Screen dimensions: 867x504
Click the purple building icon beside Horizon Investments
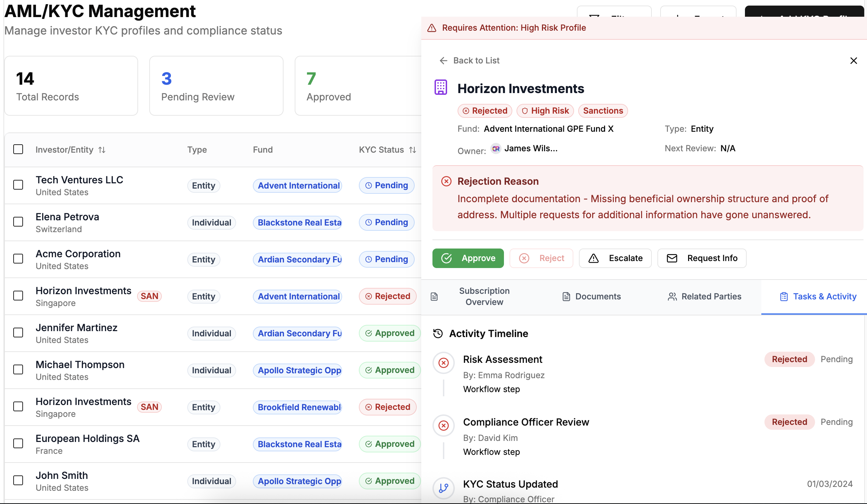[x=441, y=87]
